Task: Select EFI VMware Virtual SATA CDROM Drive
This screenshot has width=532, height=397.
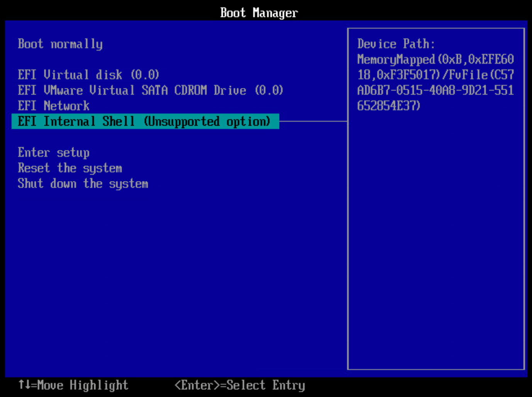Action: tap(151, 90)
